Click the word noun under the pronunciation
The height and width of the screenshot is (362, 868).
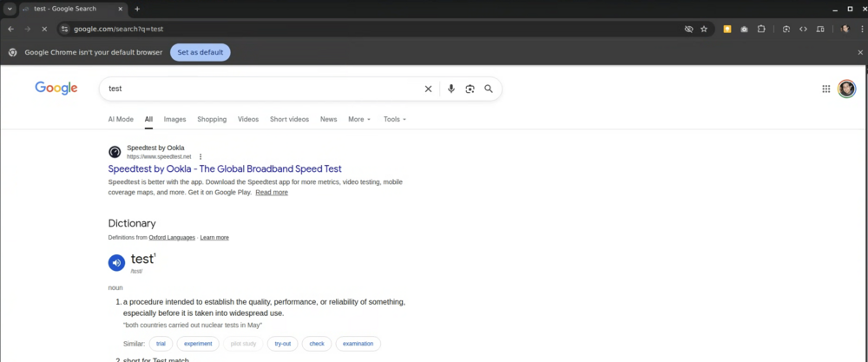tap(115, 288)
